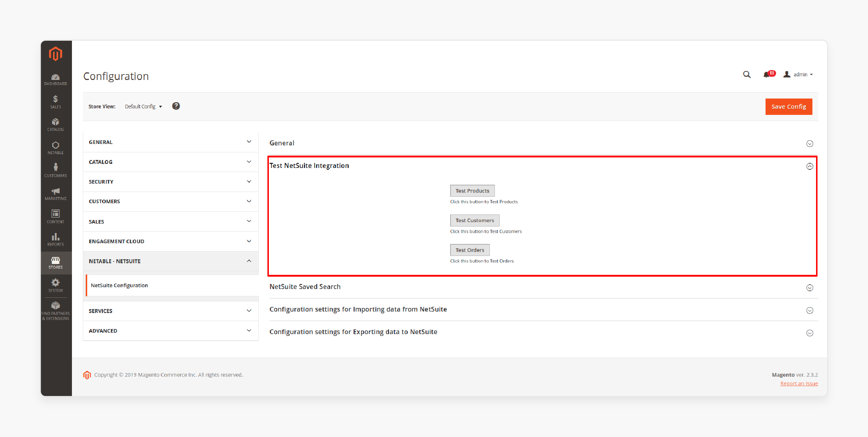The height and width of the screenshot is (437, 868).
Task: Click the Store View help question icon
Action: click(x=176, y=106)
